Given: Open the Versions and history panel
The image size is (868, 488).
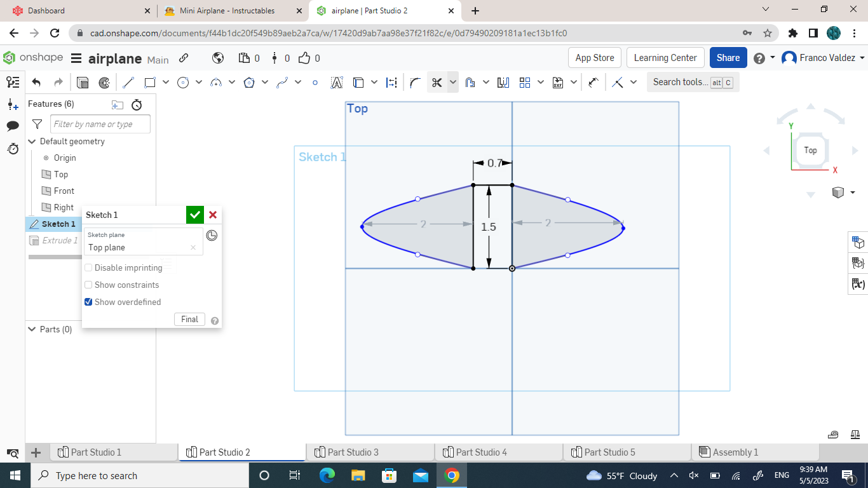Looking at the screenshot, I should tap(12, 82).
